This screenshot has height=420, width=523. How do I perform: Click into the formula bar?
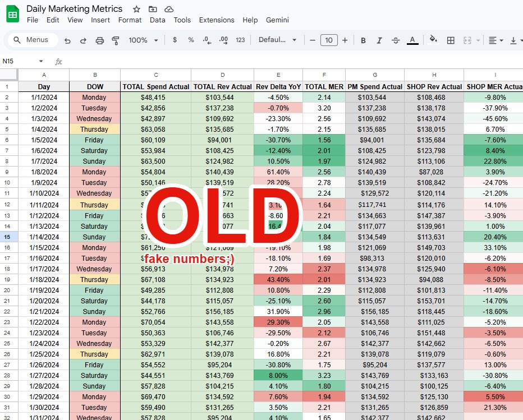click(293, 61)
